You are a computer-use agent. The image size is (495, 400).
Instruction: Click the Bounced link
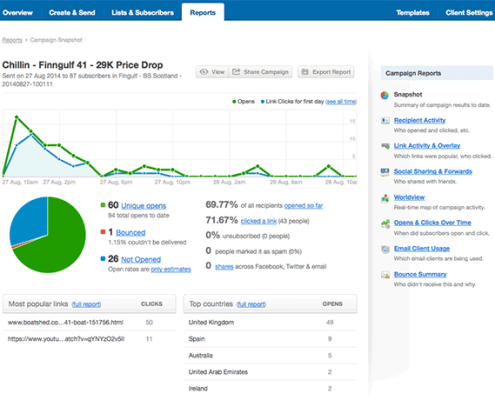click(131, 233)
